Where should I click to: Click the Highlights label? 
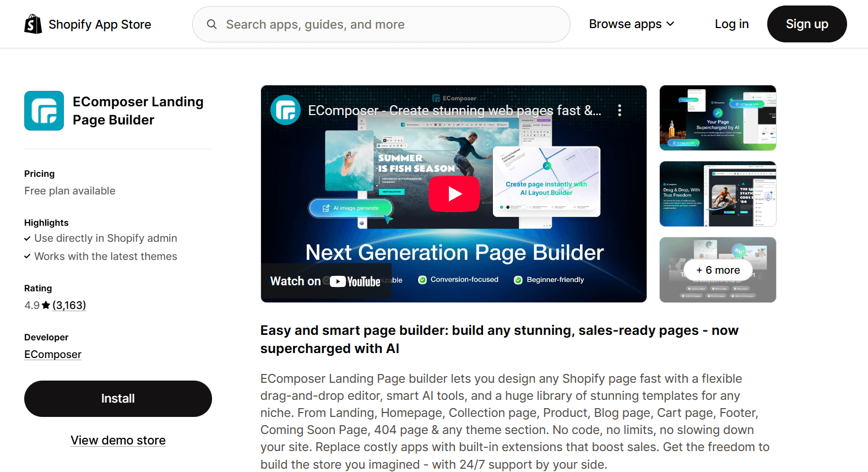(x=46, y=223)
